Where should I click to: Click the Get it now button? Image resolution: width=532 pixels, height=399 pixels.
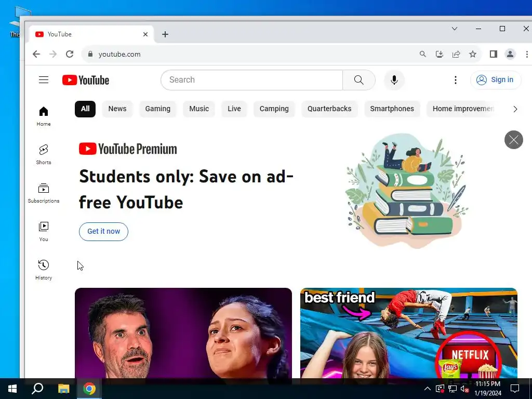point(103,231)
